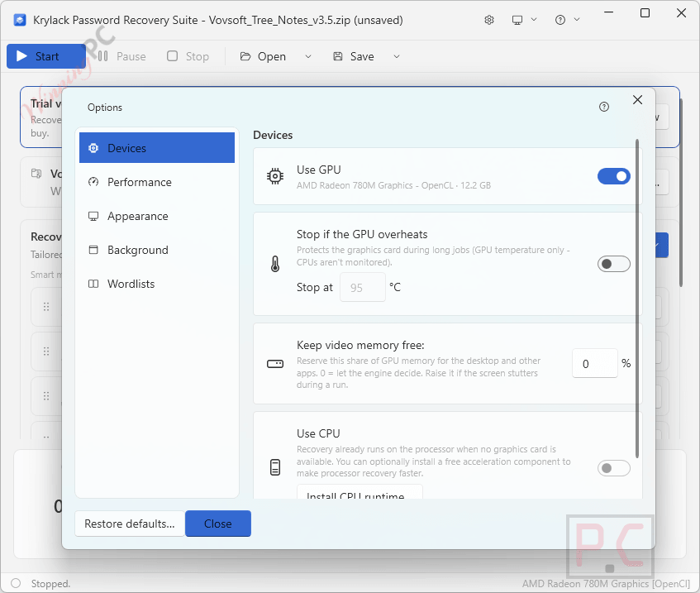Open settings via the title bar gear icon

[x=489, y=20]
